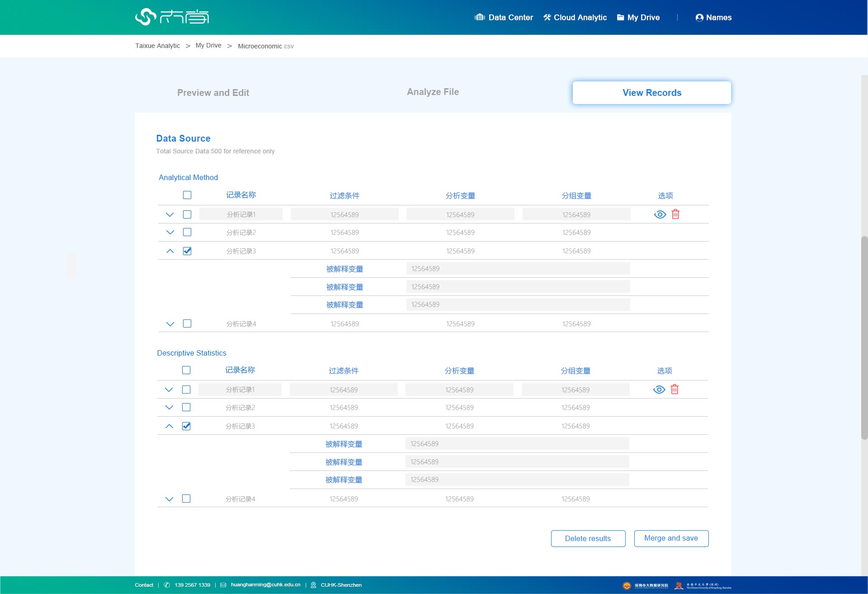868x594 pixels.
Task: Click the Descriptive Statistics section heading
Action: 192,353
